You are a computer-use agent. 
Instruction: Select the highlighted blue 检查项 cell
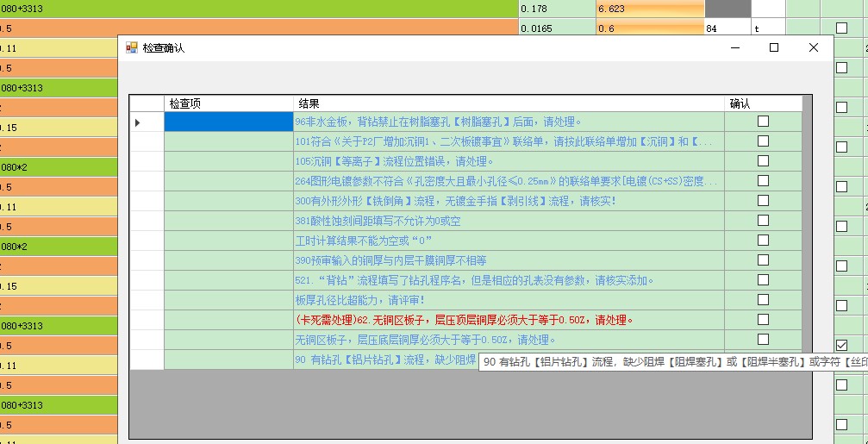[x=228, y=122]
